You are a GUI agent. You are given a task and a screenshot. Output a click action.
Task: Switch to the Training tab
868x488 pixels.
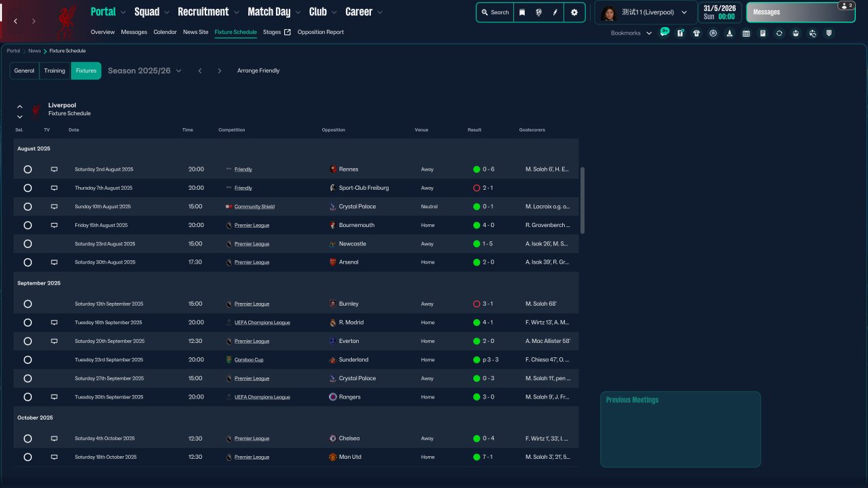54,70
